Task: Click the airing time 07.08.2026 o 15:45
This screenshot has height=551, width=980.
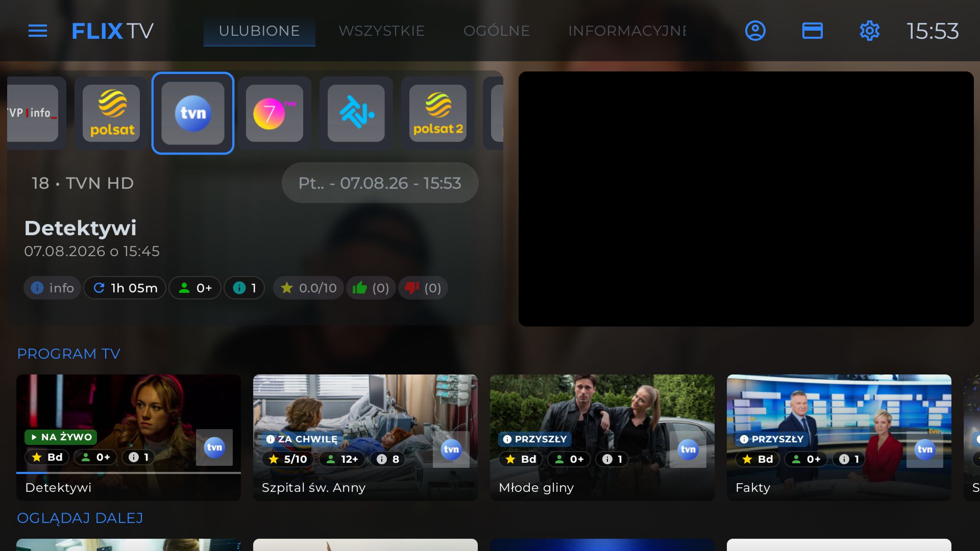Action: [92, 251]
